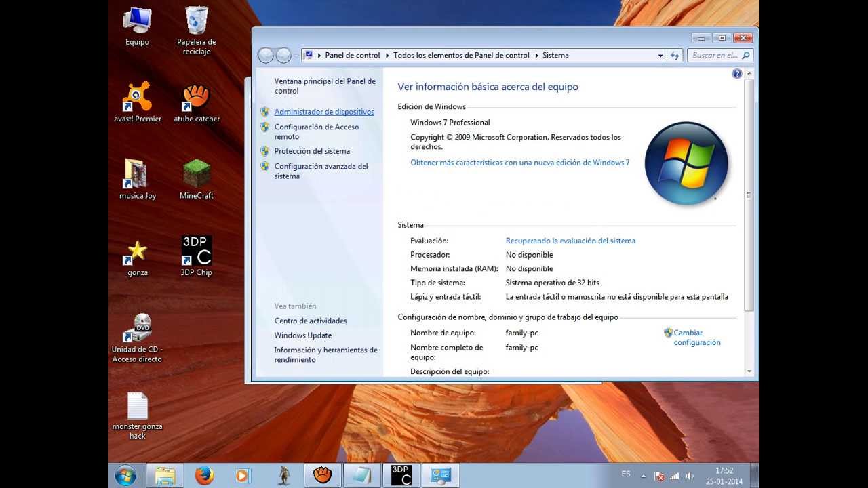This screenshot has height=488, width=868.
Task: Open Windows Update link
Action: [303, 335]
